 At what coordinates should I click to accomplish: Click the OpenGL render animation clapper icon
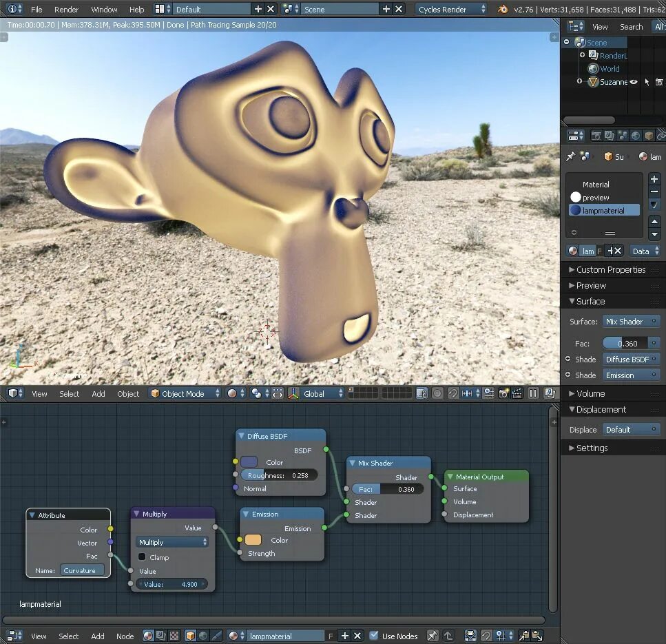(x=517, y=393)
